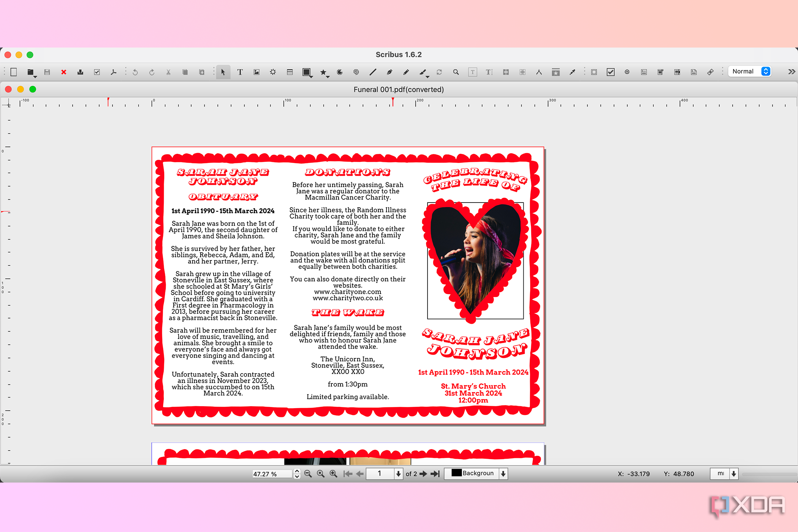This screenshot has width=798, height=532.
Task: Select the Line tool
Action: pyautogui.click(x=373, y=72)
